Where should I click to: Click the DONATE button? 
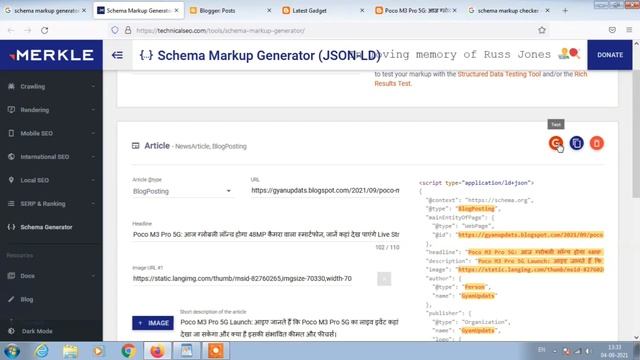[x=610, y=55]
